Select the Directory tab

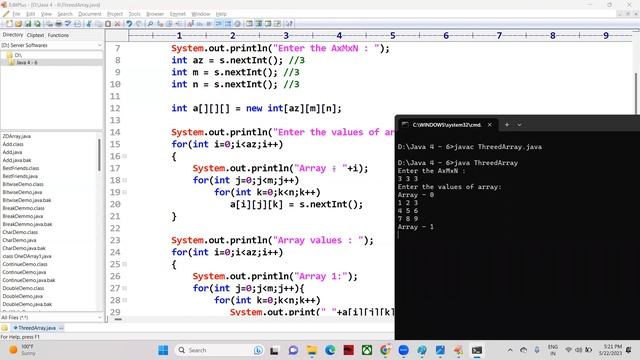tap(13, 35)
